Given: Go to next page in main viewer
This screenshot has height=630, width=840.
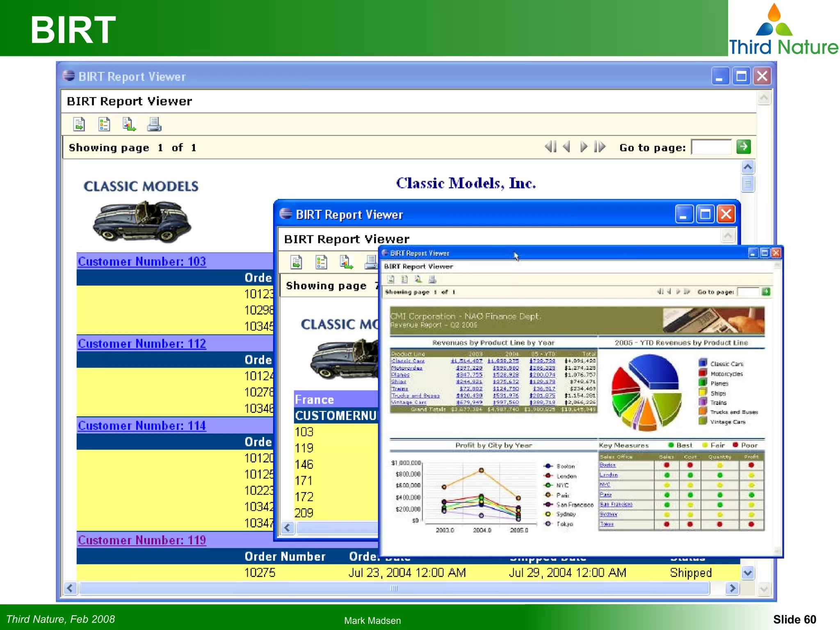Looking at the screenshot, I should 584,147.
